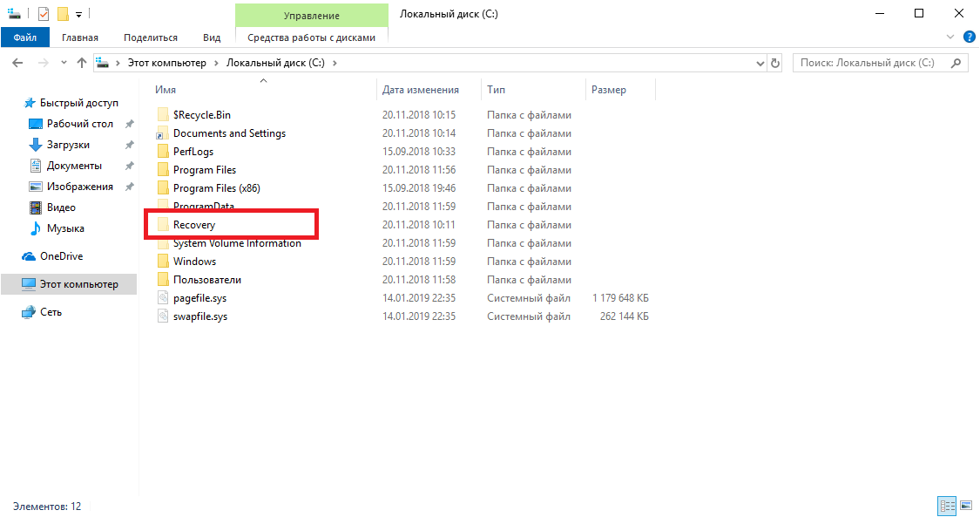The height and width of the screenshot is (517, 980).
Task: Select Сеть in the navigation pane
Action: pyautogui.click(x=51, y=312)
